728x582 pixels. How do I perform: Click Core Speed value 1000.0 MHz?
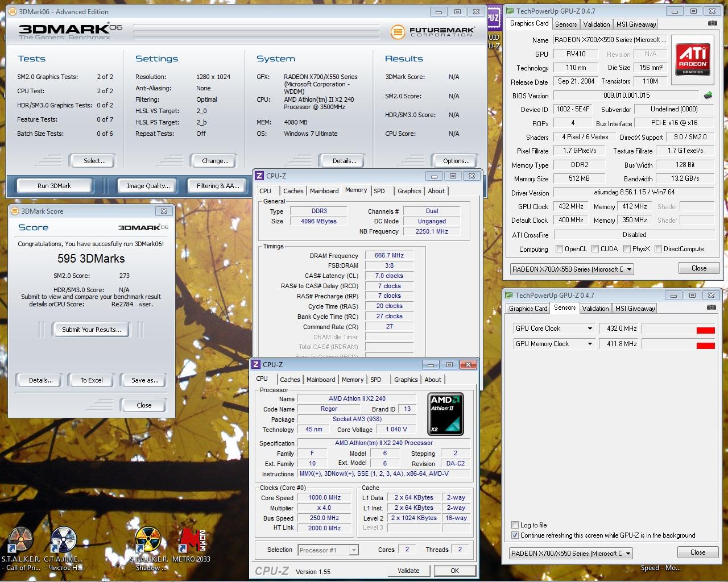[325, 497]
